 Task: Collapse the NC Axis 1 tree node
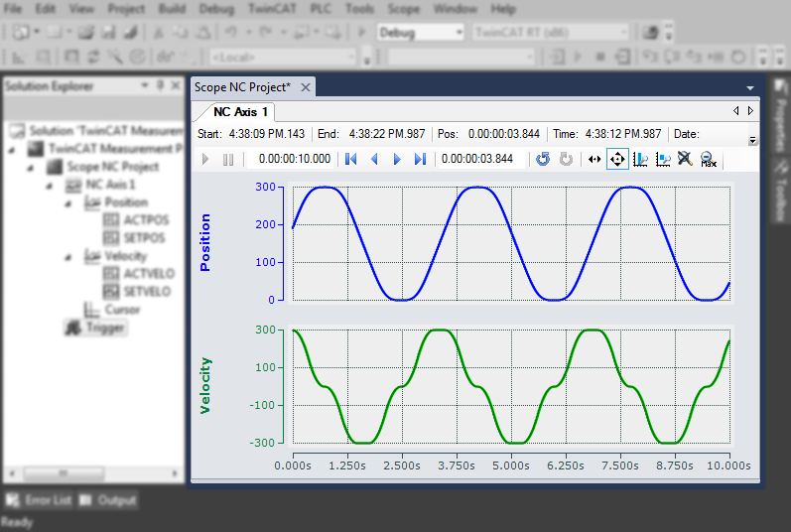[50, 186]
